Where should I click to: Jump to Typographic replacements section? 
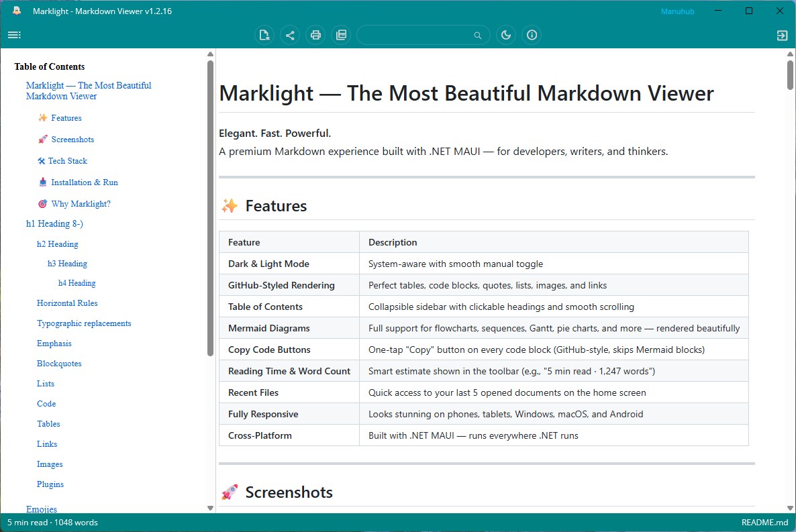(84, 323)
